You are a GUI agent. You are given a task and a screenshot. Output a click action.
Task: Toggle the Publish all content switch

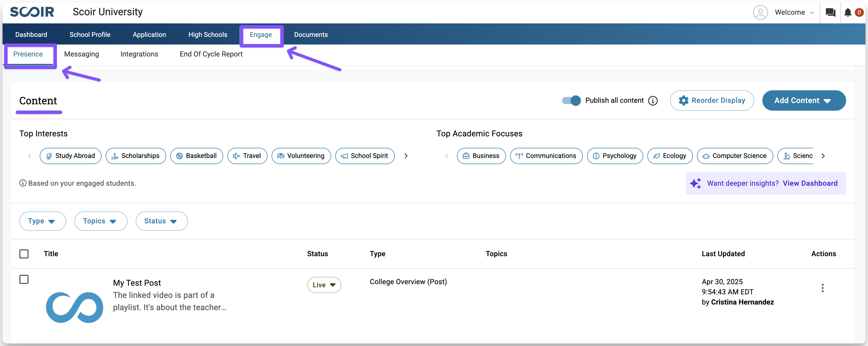(x=571, y=100)
